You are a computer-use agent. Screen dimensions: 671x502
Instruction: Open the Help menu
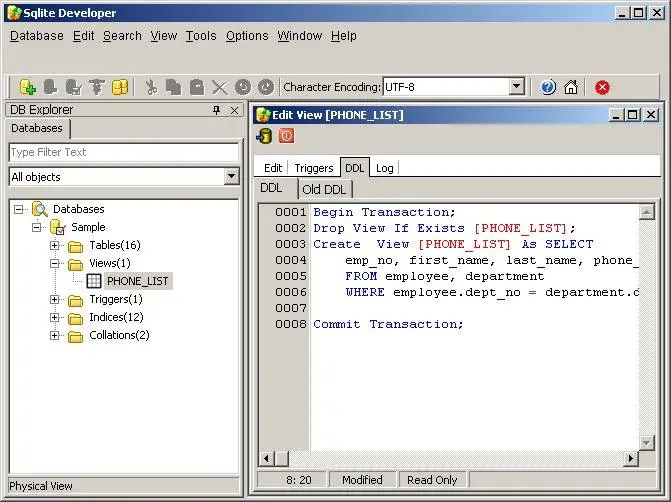[x=344, y=36]
